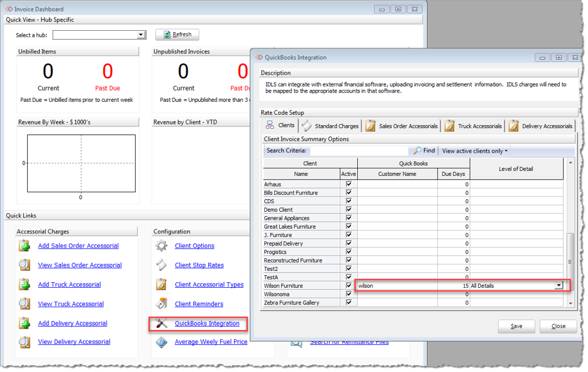Click the View Delivery Accessorial icon

pos(25,342)
